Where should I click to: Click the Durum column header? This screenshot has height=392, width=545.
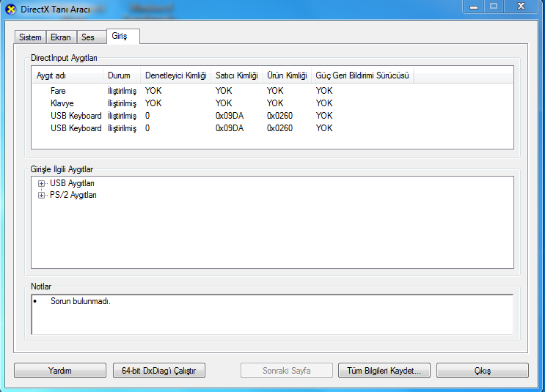point(122,75)
